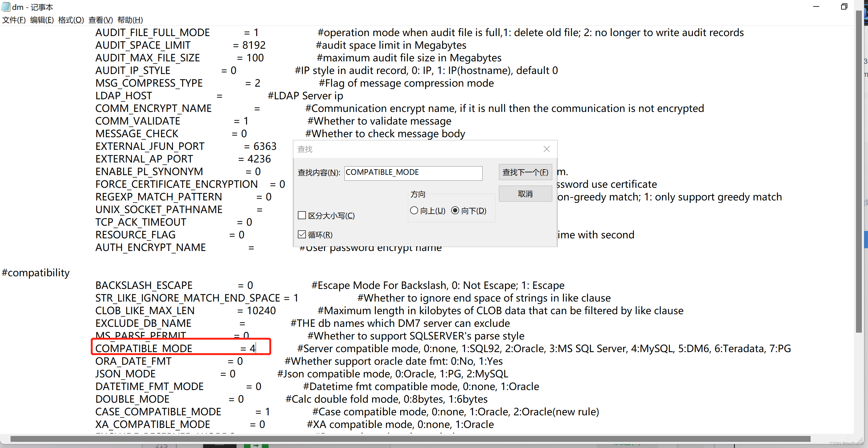This screenshot has height=448, width=868.
Task: Enable the 区分大小写(C) checkbox
Action: (302, 215)
